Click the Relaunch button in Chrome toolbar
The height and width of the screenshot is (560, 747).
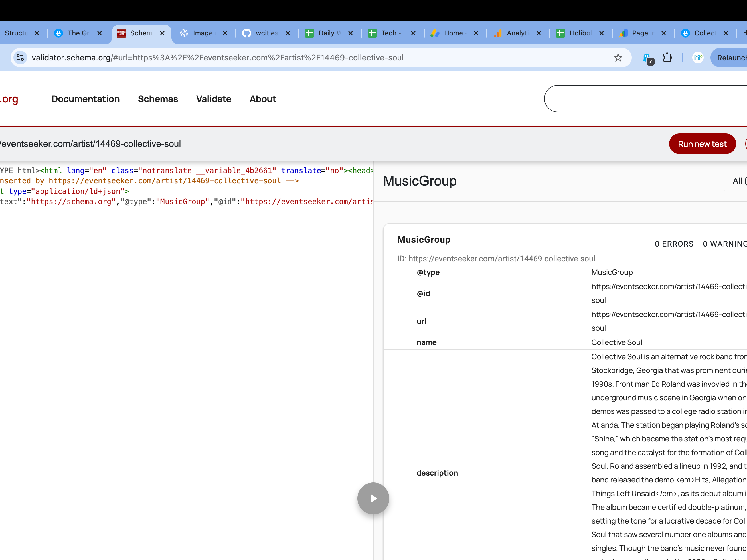pyautogui.click(x=731, y=58)
